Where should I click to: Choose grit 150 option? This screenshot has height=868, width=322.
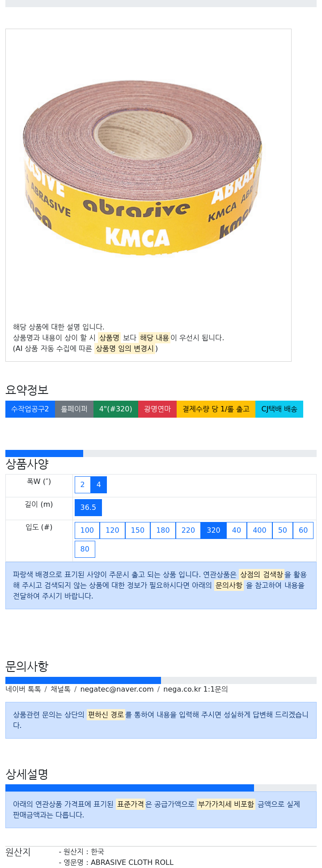click(138, 530)
